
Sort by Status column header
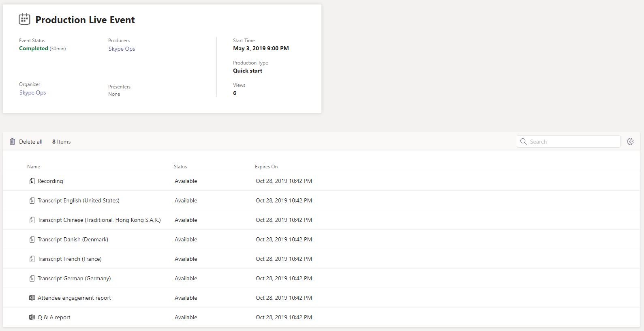pyautogui.click(x=180, y=167)
